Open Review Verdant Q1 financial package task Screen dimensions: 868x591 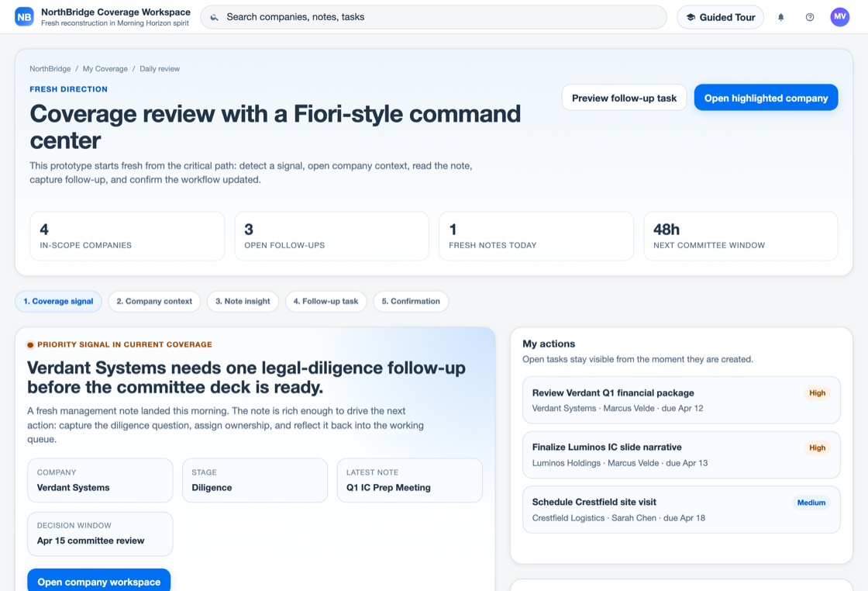(x=681, y=400)
